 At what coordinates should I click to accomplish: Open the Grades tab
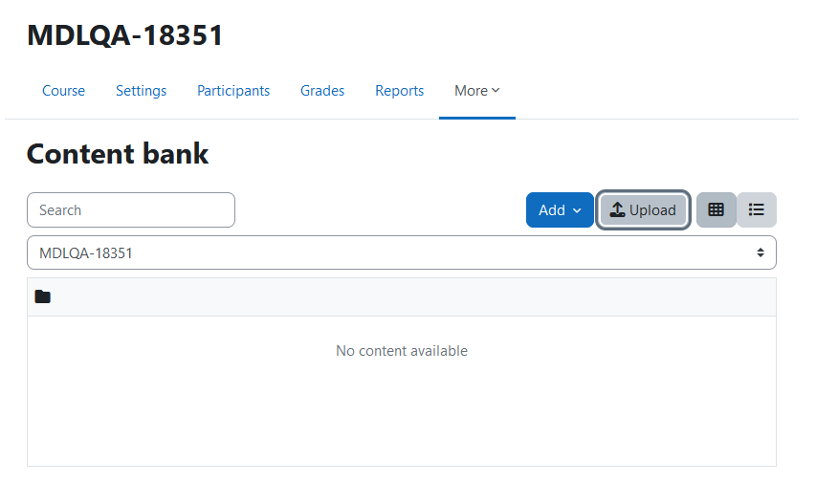click(x=322, y=91)
